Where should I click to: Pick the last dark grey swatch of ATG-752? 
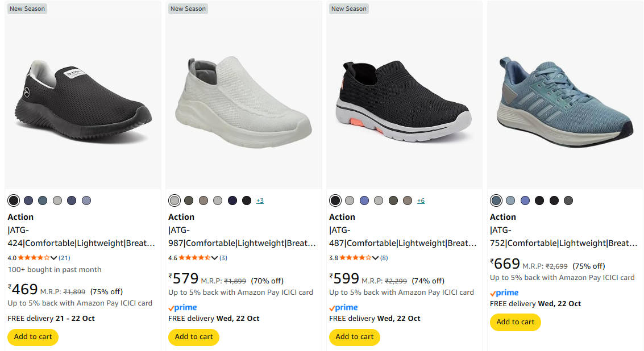point(568,200)
